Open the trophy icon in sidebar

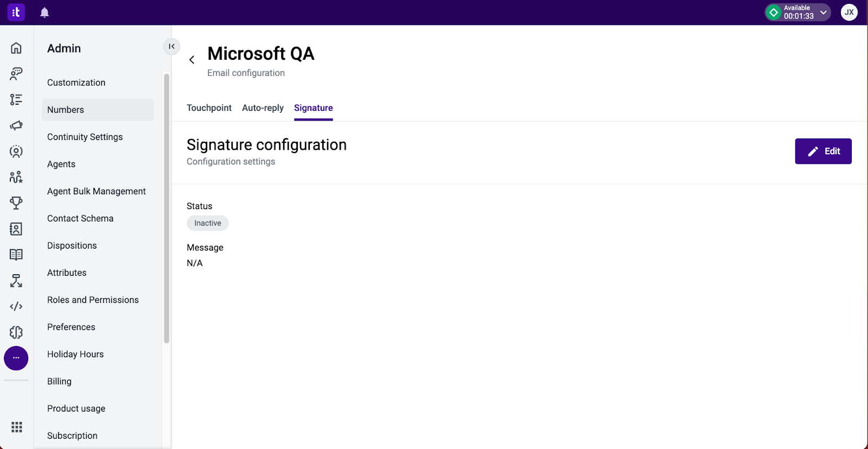coord(16,203)
